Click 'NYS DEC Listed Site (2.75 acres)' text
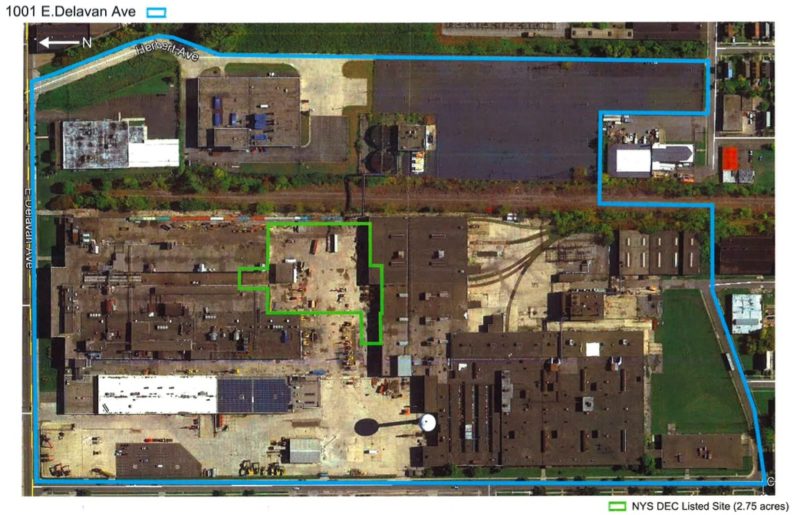 click(x=710, y=506)
